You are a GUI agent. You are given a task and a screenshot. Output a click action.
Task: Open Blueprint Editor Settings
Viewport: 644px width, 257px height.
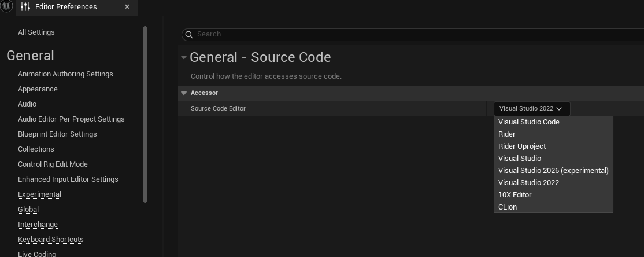click(x=57, y=134)
